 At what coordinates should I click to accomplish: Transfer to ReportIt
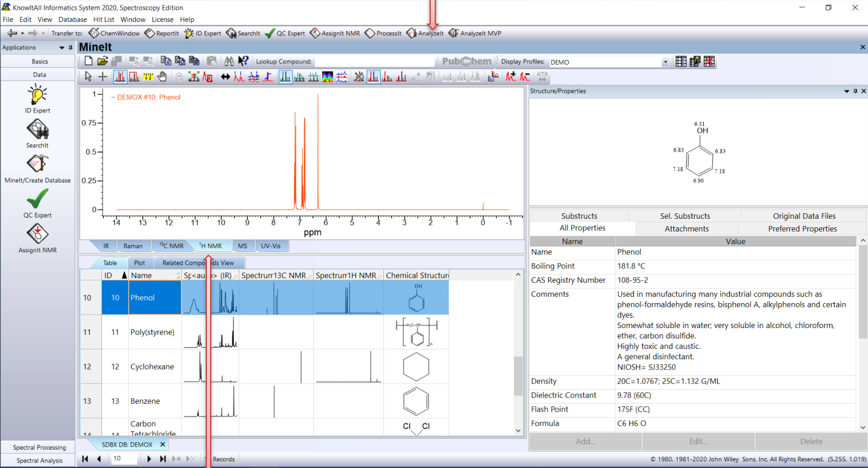point(162,33)
